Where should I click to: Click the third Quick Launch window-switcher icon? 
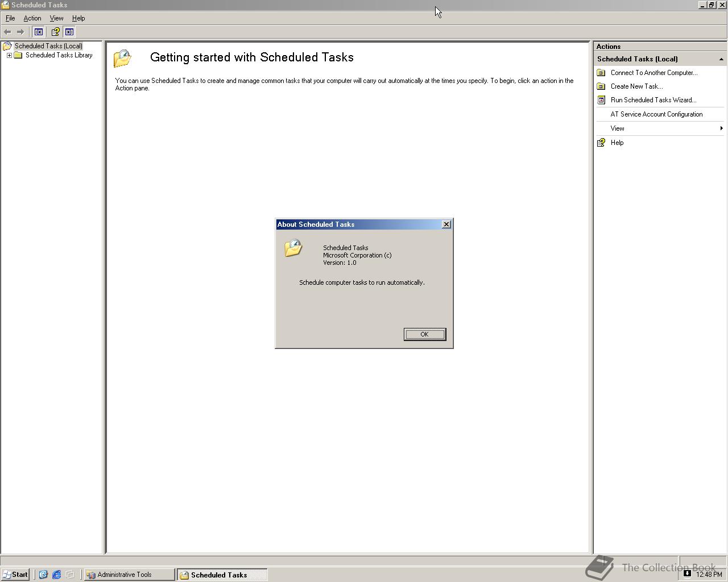coord(70,575)
